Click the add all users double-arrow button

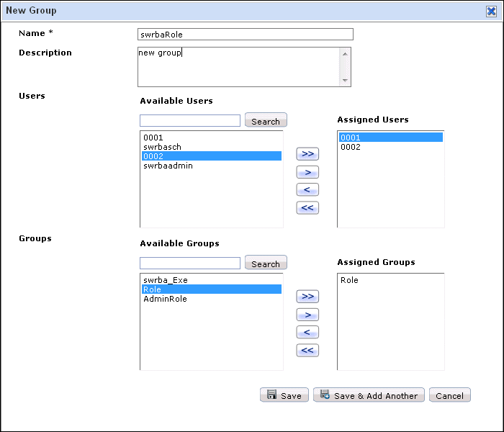307,154
